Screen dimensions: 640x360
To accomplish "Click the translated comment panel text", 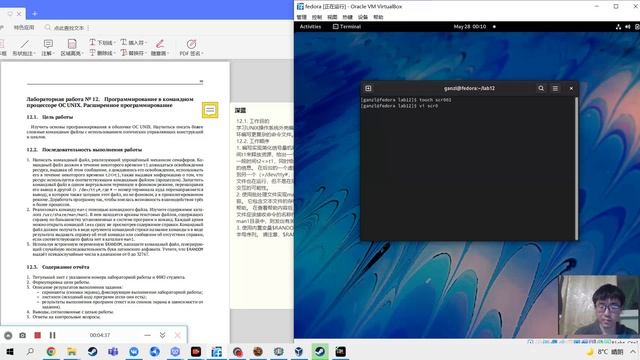I will pyautogui.click(x=264, y=178).
